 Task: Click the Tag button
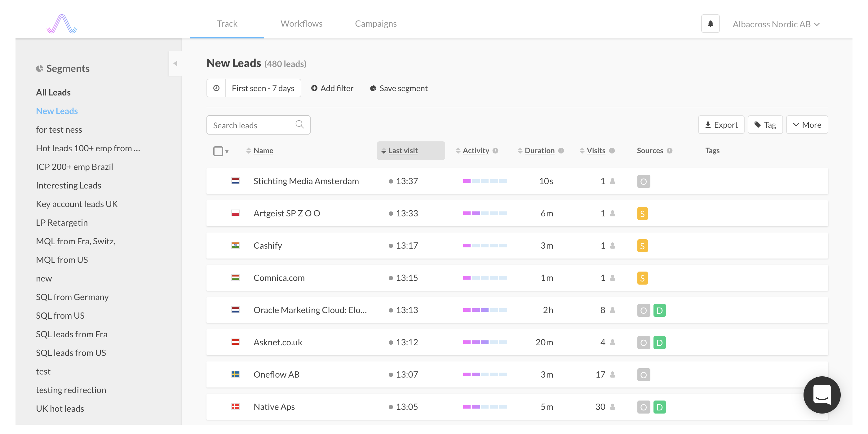pyautogui.click(x=765, y=125)
